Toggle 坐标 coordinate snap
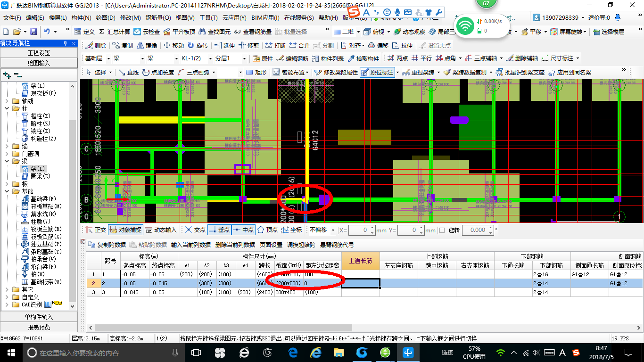Screen dimensions: 644x362 pos(291,230)
